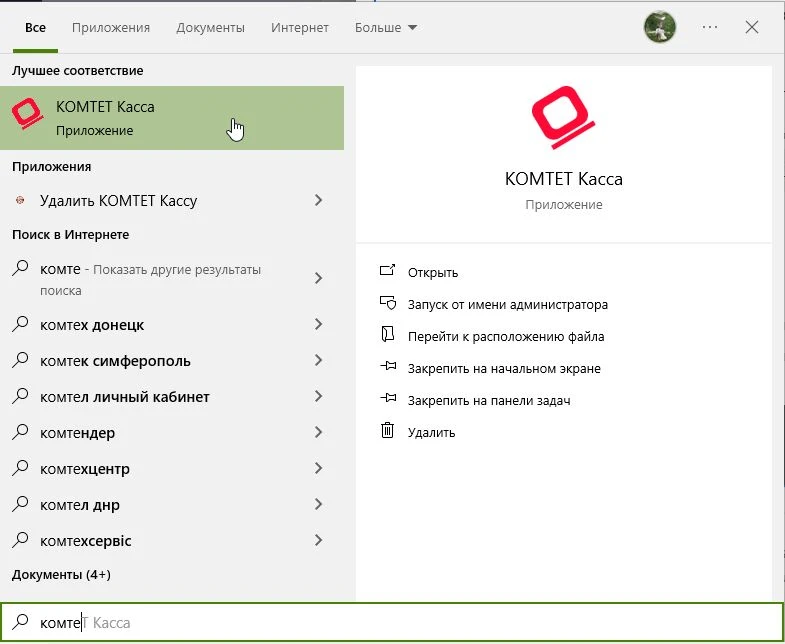
Task: Click the trash icon next to Удалить
Action: pyautogui.click(x=387, y=432)
